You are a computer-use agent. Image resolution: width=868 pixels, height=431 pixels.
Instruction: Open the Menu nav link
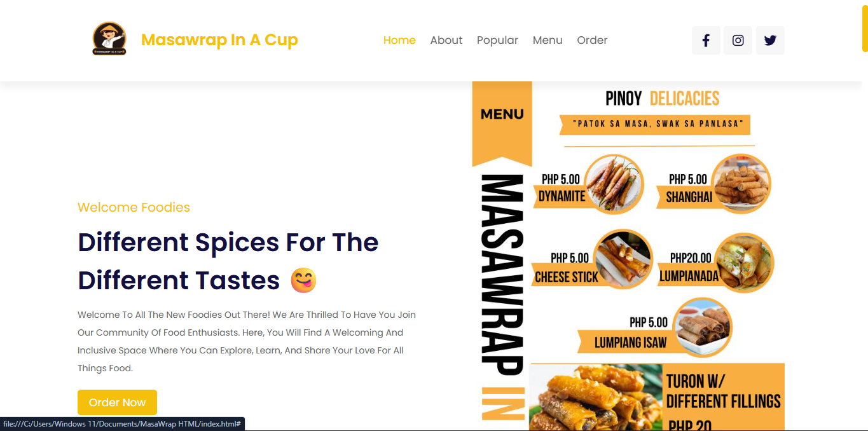548,40
